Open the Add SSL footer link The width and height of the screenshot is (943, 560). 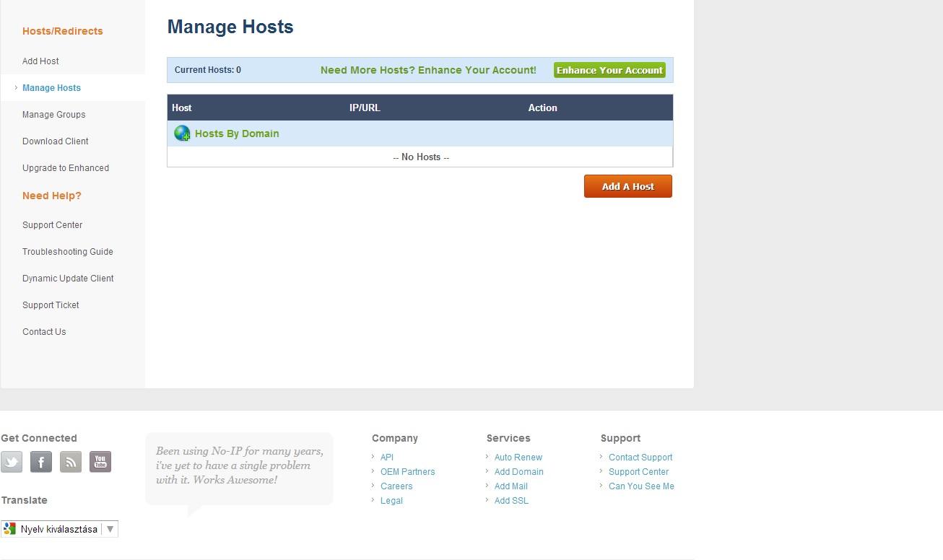(x=511, y=501)
